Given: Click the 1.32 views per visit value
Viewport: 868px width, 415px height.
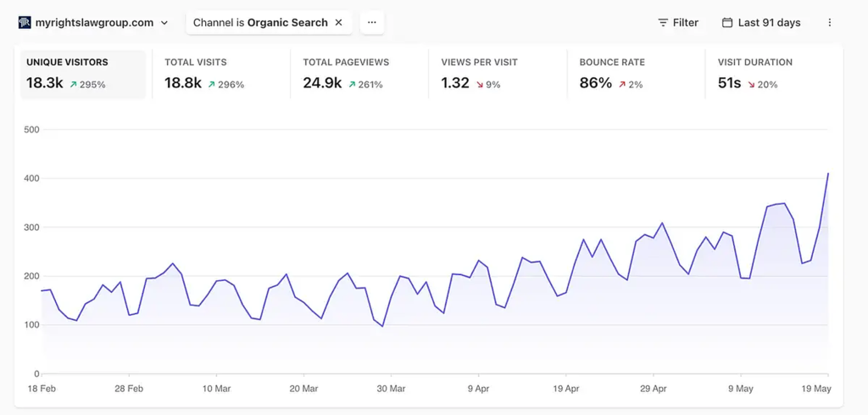Looking at the screenshot, I should tap(455, 84).
